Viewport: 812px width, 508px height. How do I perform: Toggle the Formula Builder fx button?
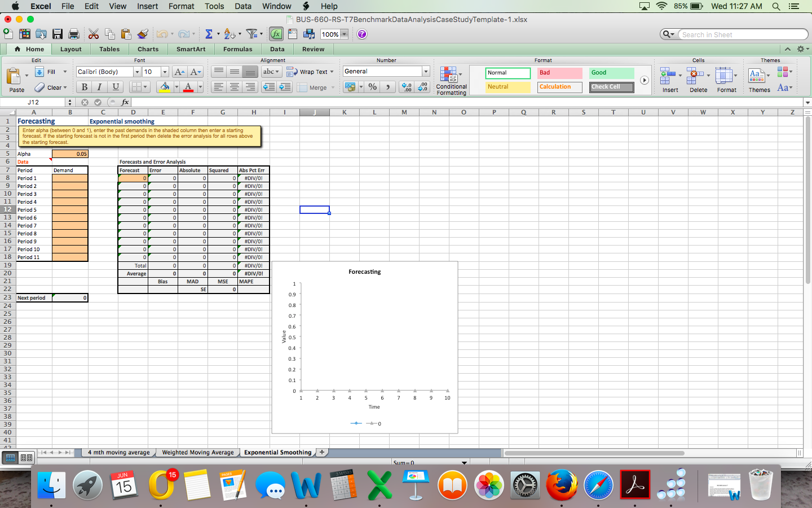coord(276,34)
